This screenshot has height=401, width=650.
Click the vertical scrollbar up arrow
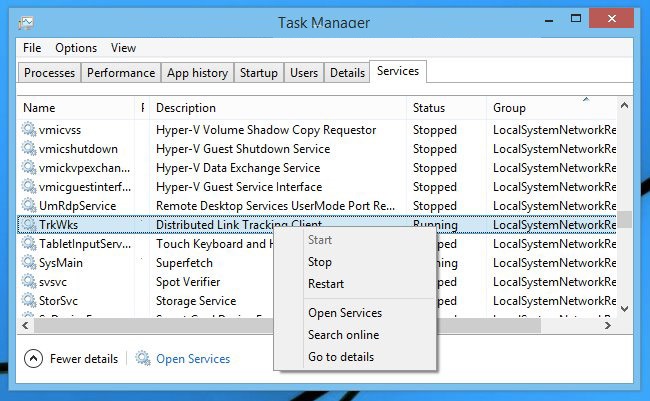click(x=624, y=106)
